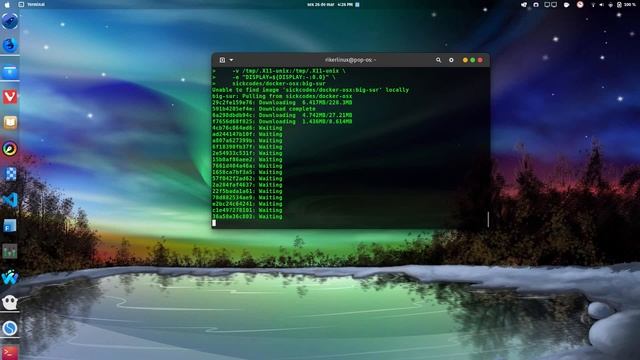640x360 pixels.
Task: Click the 'Downloading 4.742MB/27.21MB' progress line
Action: pos(282,115)
